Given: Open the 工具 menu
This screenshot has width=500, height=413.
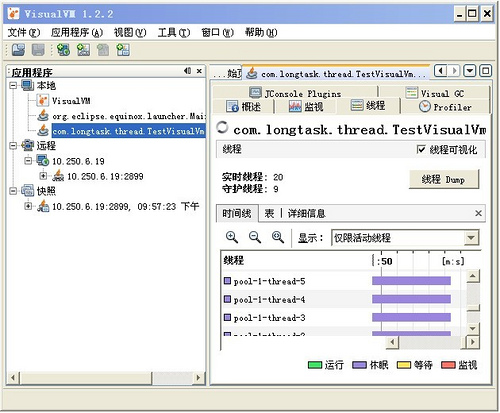Looking at the screenshot, I should coord(174,33).
